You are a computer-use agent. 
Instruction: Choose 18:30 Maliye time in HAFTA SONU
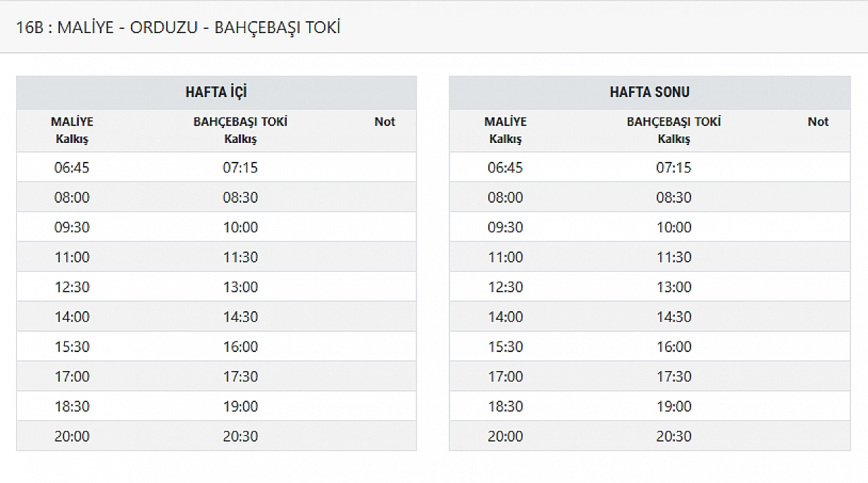pos(505,407)
